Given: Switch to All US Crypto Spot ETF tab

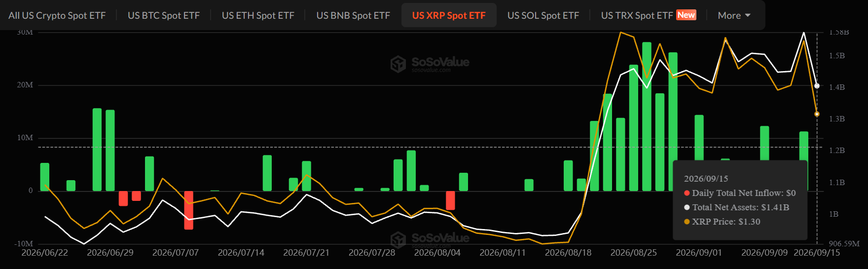Looking at the screenshot, I should pyautogui.click(x=57, y=15).
